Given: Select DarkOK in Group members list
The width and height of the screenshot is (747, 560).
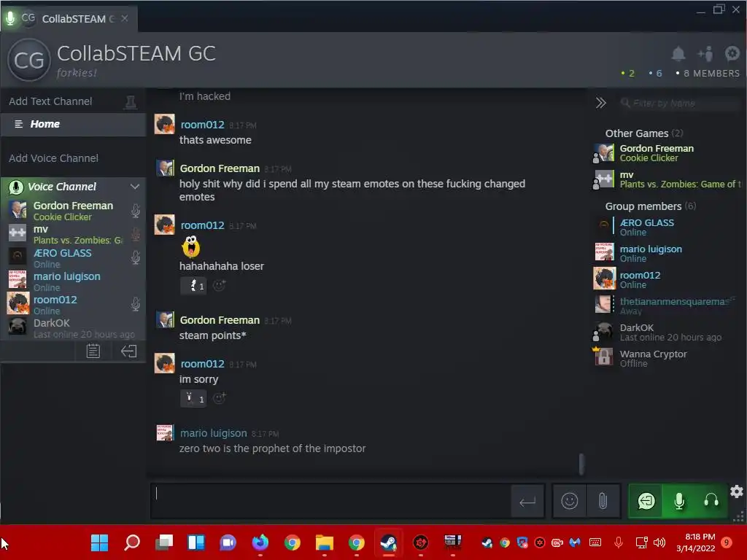Looking at the screenshot, I should click(667, 332).
